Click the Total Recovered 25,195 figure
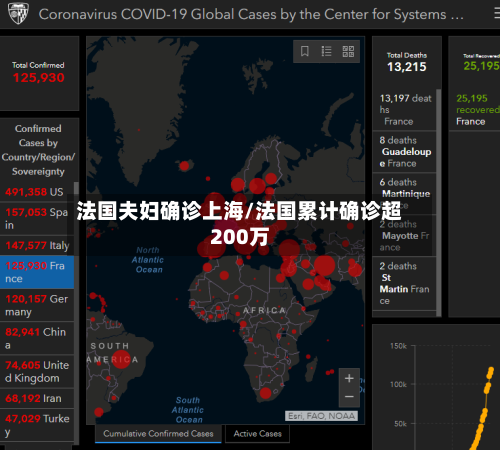This screenshot has width=500, height=450. point(481,66)
